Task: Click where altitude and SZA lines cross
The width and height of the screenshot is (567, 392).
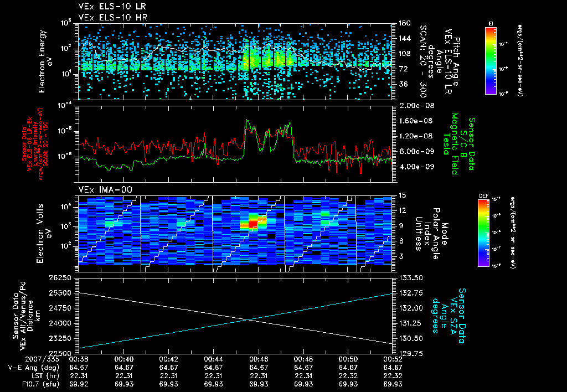Action: point(248,319)
